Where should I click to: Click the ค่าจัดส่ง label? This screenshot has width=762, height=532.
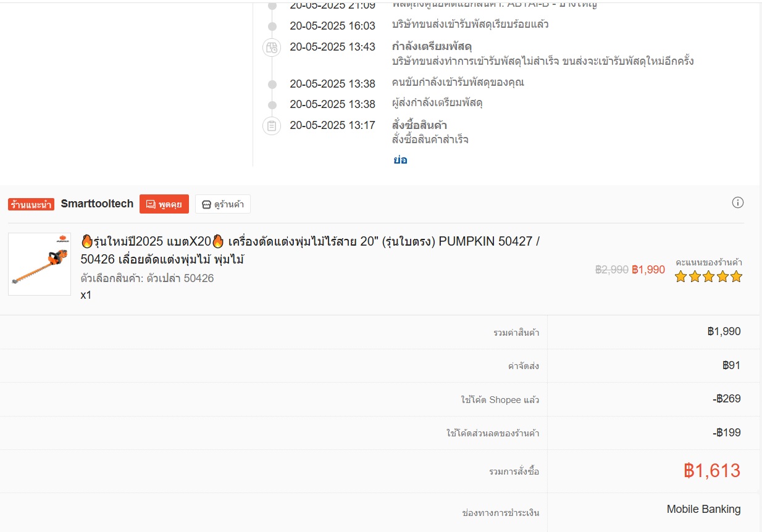[x=524, y=366]
